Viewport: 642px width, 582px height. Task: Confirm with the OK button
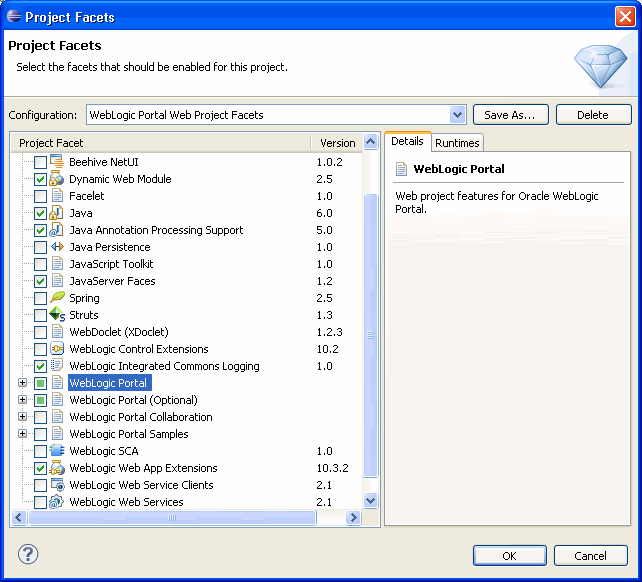(x=510, y=556)
